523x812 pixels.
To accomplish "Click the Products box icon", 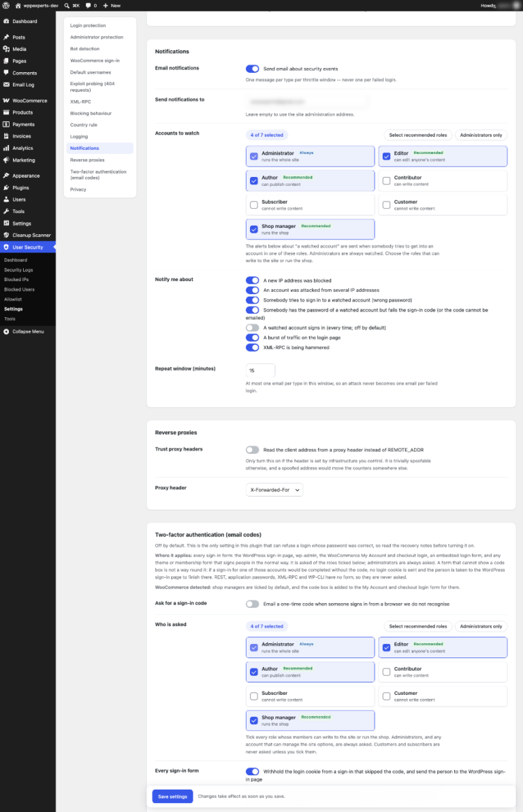I will pos(6,112).
